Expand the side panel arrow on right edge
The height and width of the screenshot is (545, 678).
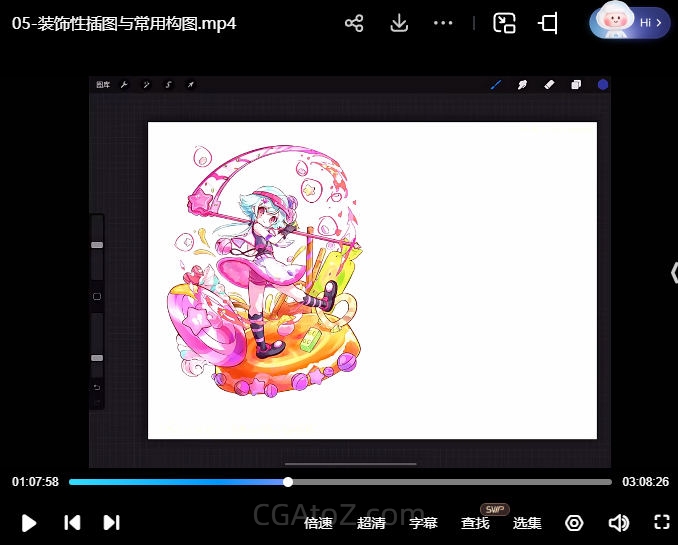[673, 272]
